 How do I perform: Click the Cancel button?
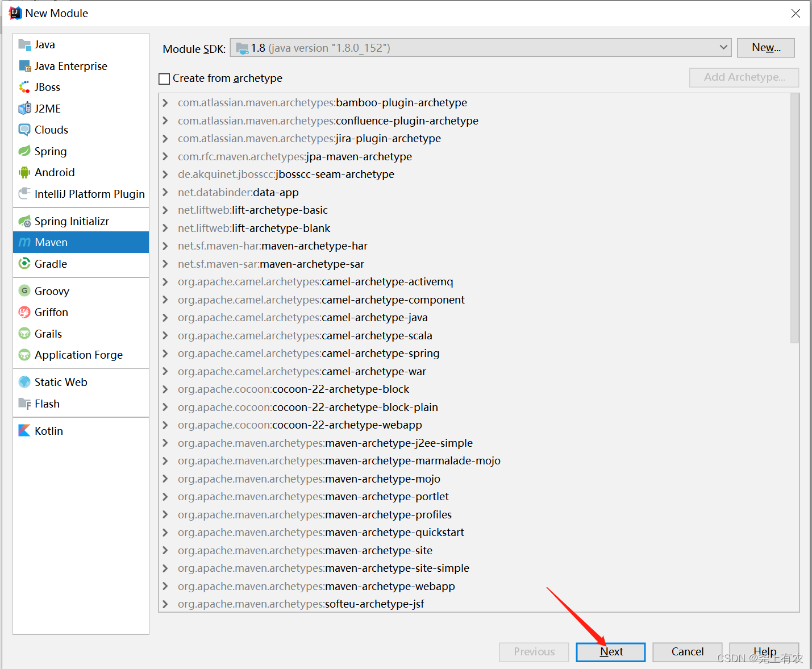(688, 652)
